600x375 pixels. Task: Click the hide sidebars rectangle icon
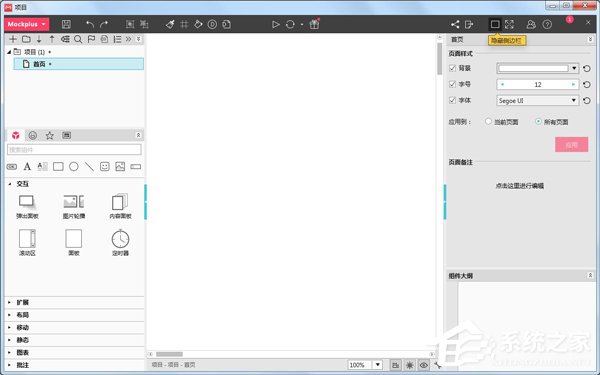[495, 24]
